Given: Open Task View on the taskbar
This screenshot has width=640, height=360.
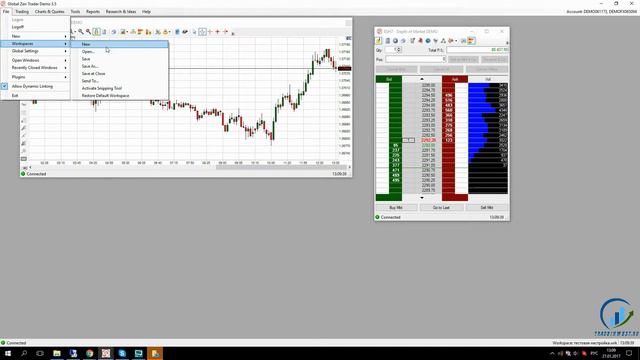Looking at the screenshot, I should coord(40,353).
